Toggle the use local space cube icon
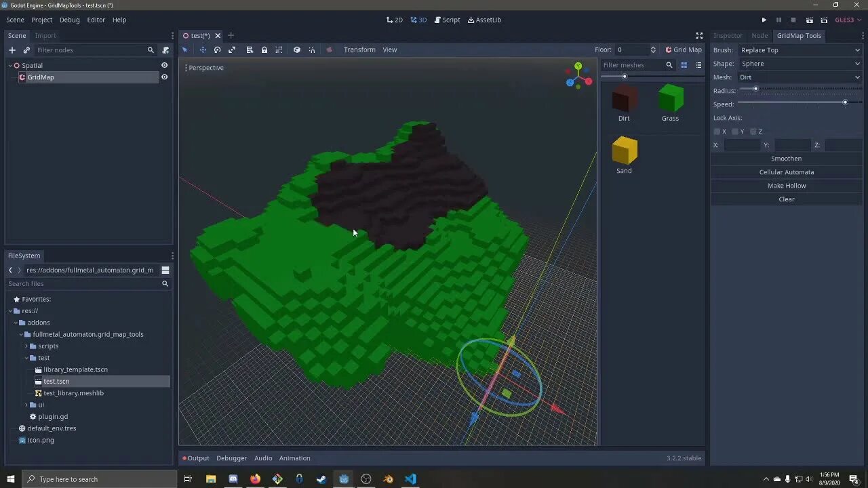Viewport: 868px width, 488px height. (297, 49)
